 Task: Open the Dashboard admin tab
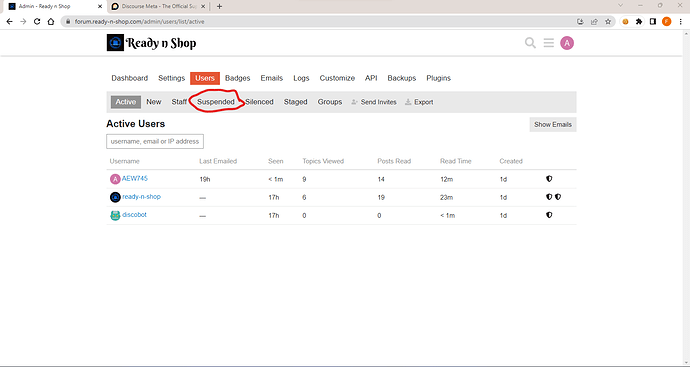[129, 78]
